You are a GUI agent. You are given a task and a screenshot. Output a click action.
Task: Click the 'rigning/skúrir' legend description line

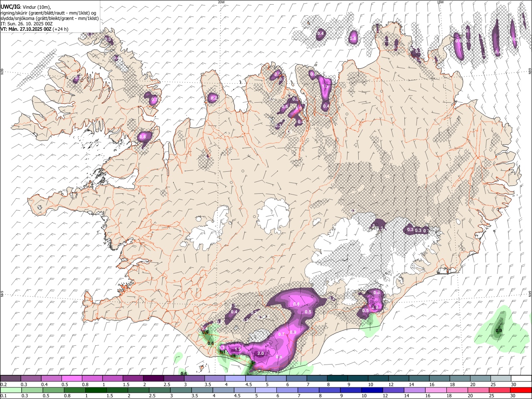click(x=48, y=12)
